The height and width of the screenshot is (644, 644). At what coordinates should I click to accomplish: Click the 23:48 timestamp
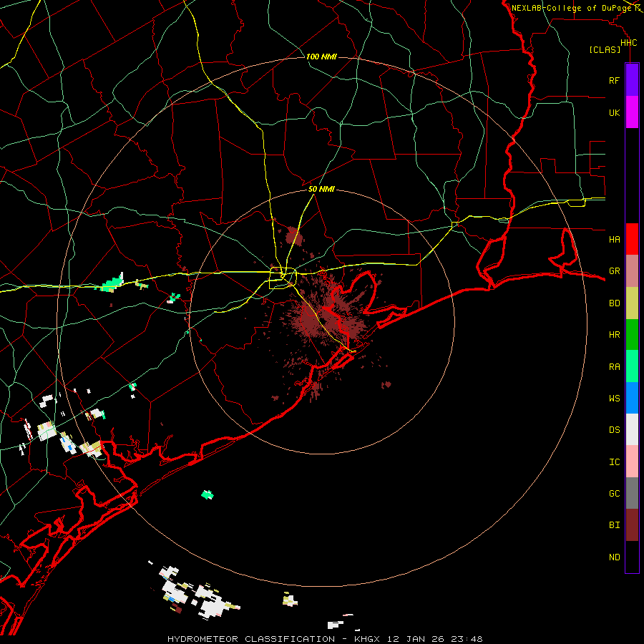coord(469,639)
